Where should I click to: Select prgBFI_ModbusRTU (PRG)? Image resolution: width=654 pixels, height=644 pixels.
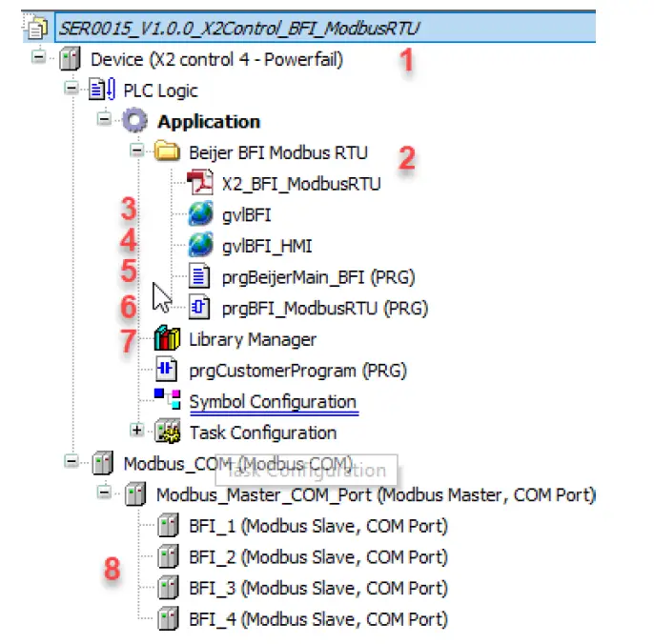[x=325, y=309]
